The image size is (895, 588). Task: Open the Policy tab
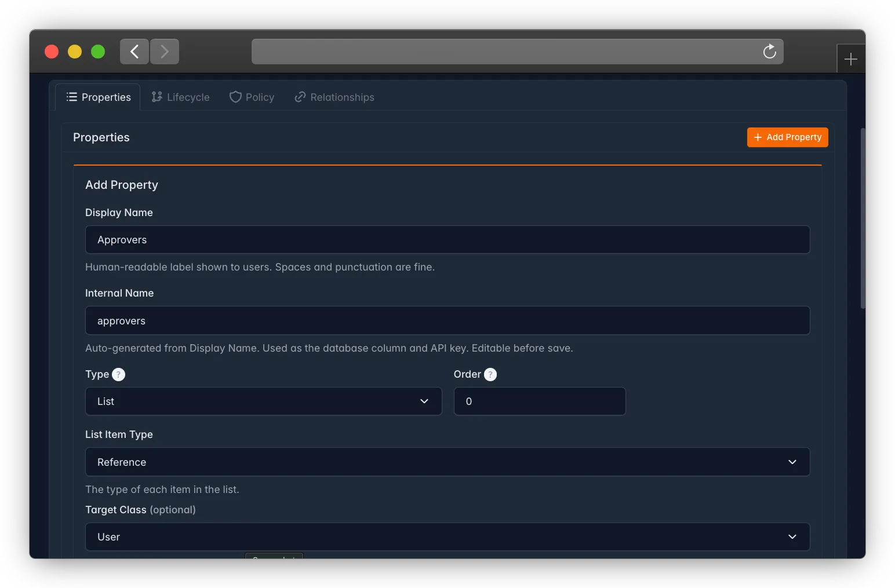(x=252, y=97)
